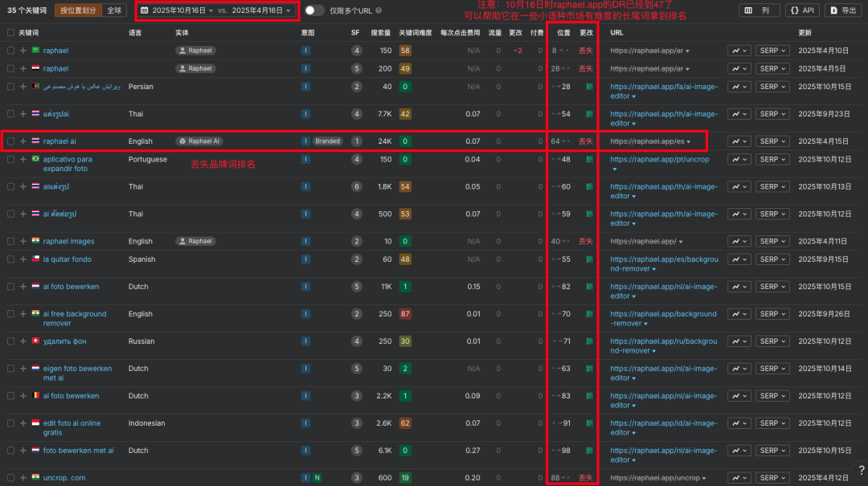Tick checkbox for 'удалить фон'
The width and height of the screenshot is (868, 486).
pyautogui.click(x=10, y=341)
